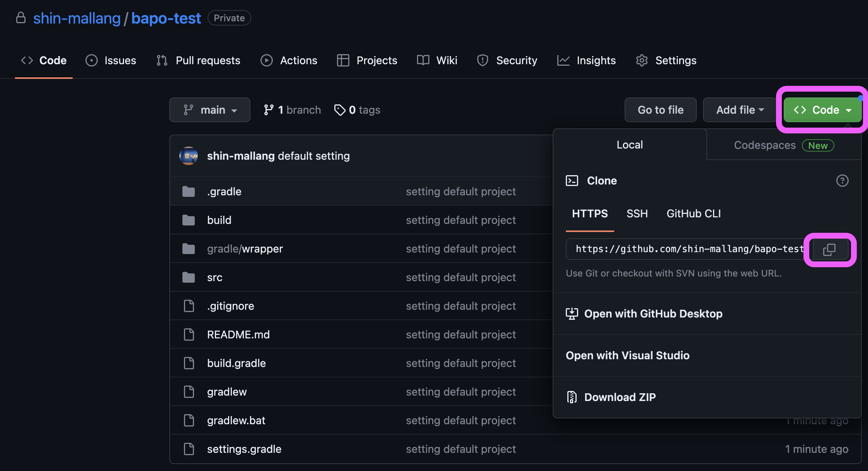
Task: Open with Visual Studio link
Action: pyautogui.click(x=627, y=355)
